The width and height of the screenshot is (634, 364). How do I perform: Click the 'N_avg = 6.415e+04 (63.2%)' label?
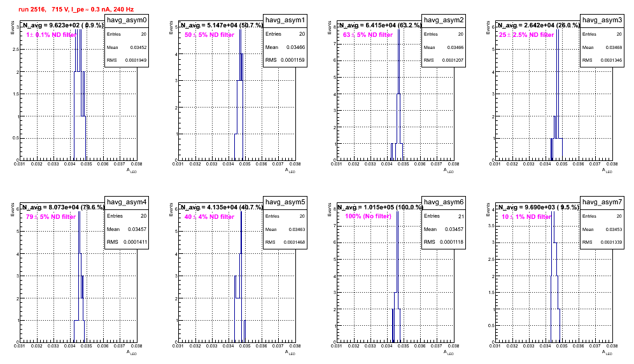(380, 25)
